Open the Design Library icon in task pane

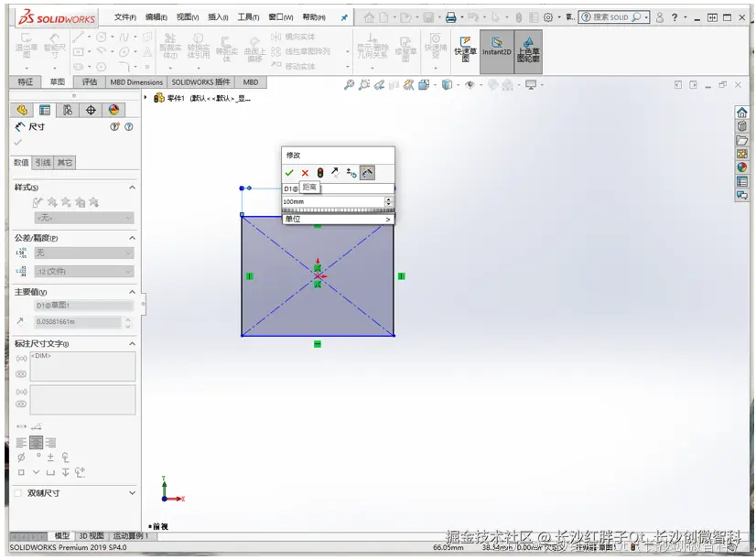741,126
